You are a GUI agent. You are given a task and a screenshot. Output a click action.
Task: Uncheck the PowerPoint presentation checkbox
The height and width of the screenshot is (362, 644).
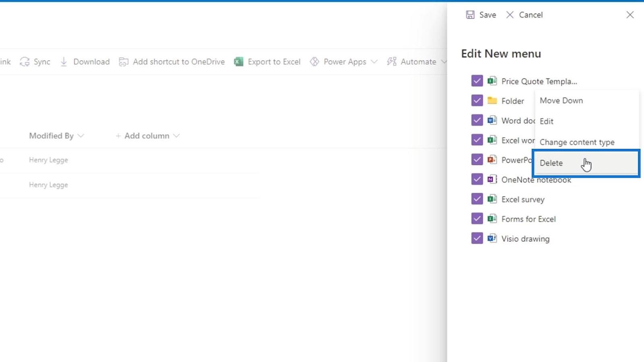[x=477, y=160]
